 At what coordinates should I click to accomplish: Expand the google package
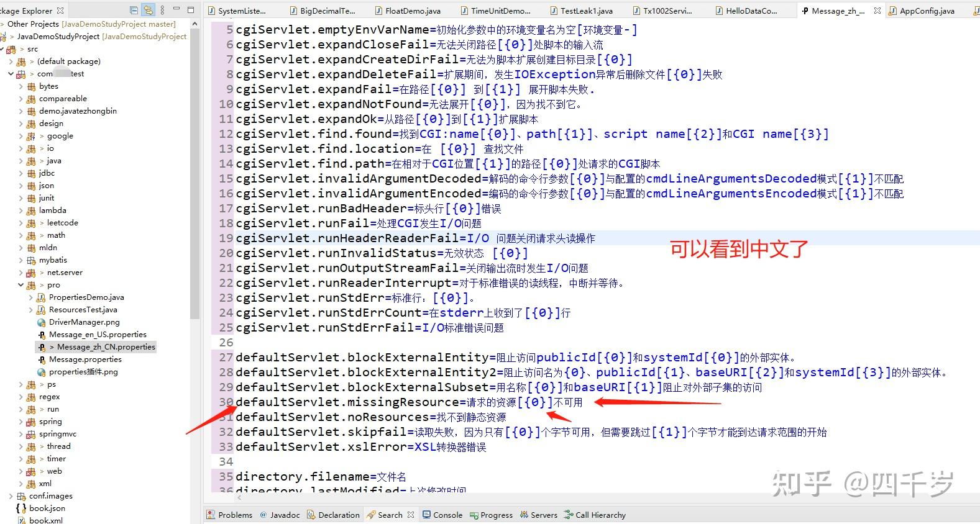tap(21, 136)
